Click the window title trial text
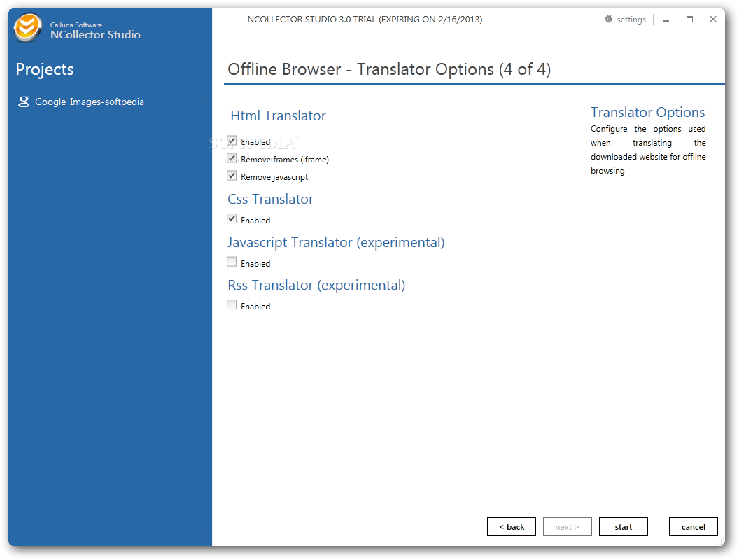This screenshot has width=739, height=560. pyautogui.click(x=365, y=20)
